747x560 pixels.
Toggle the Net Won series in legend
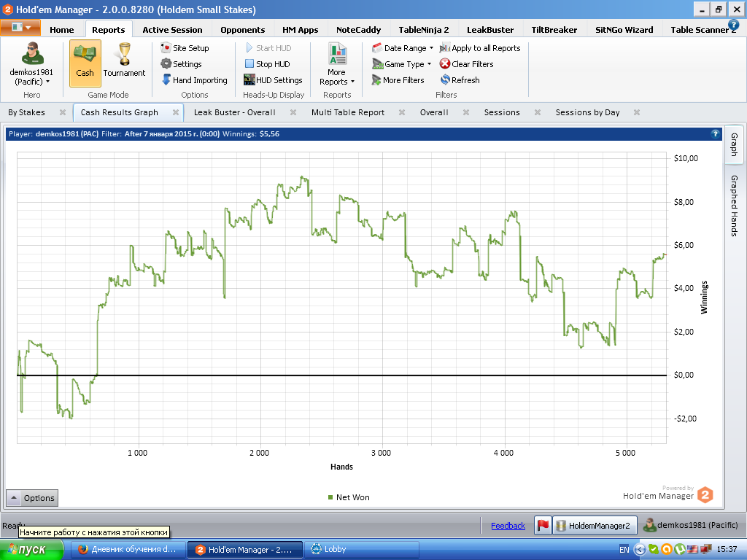pos(348,497)
